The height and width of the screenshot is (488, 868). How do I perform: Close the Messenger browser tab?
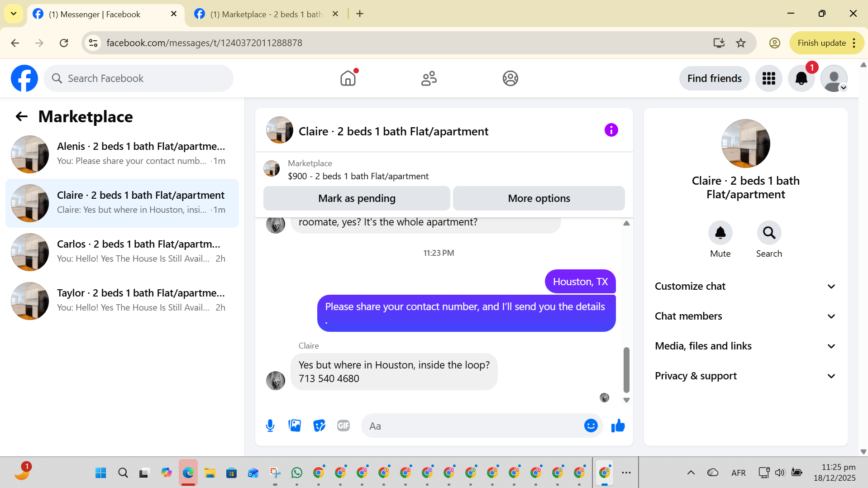[174, 14]
